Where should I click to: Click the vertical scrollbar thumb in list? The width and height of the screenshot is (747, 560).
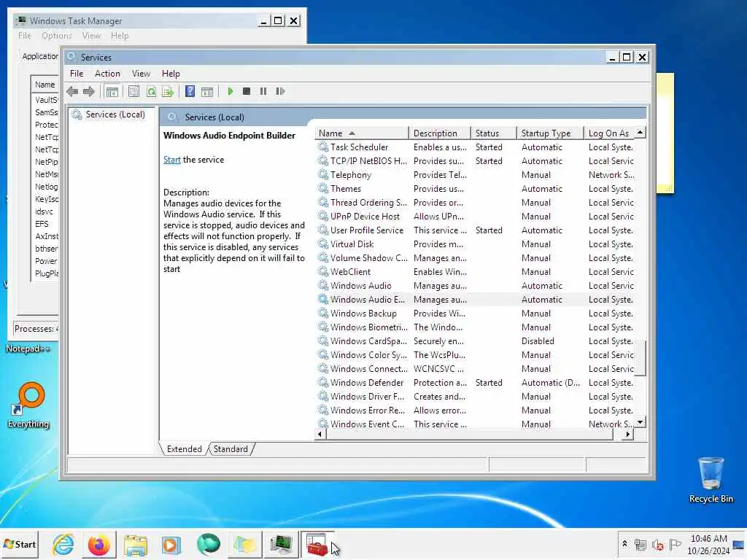pos(640,358)
